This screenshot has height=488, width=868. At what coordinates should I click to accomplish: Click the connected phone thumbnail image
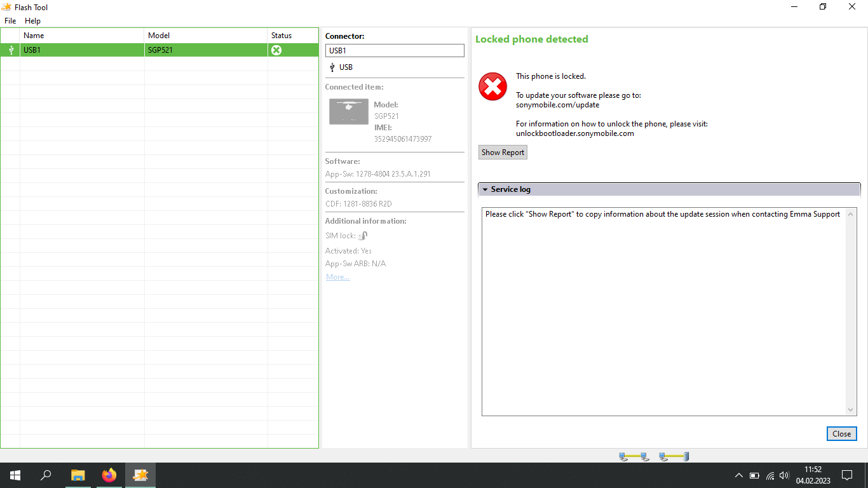(349, 112)
